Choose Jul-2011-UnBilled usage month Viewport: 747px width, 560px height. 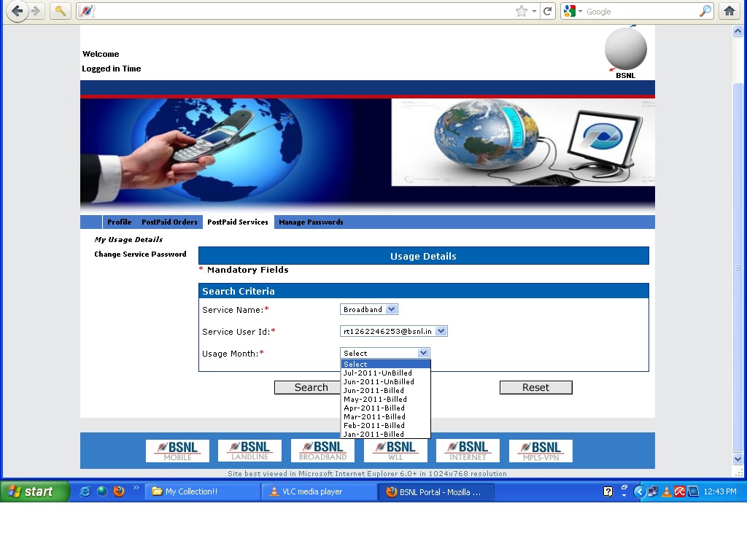(x=386, y=373)
